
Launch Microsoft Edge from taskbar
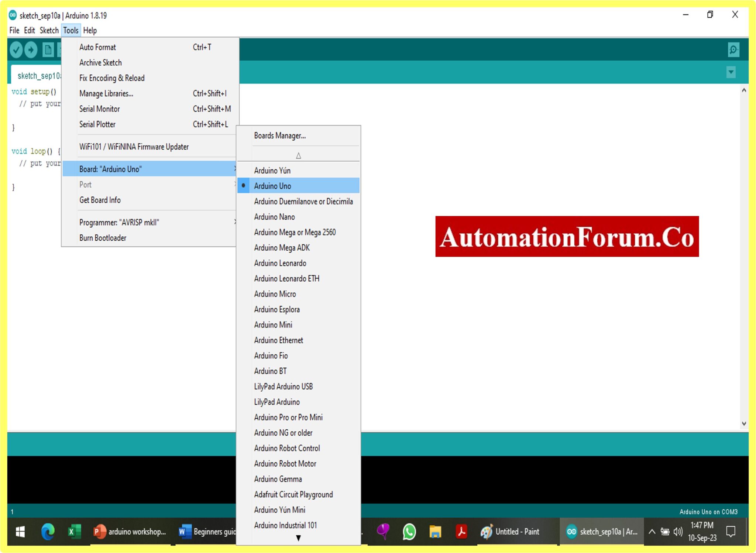(48, 532)
